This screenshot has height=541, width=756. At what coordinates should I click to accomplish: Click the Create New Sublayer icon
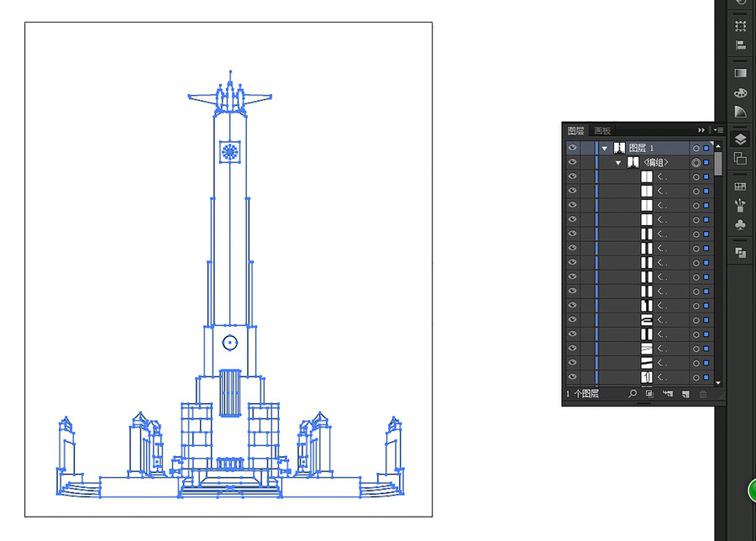tap(668, 393)
